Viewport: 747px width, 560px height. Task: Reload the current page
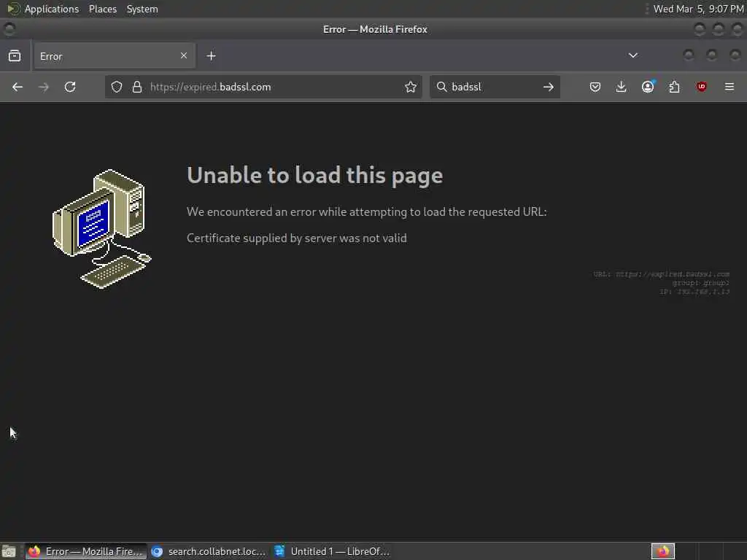70,87
